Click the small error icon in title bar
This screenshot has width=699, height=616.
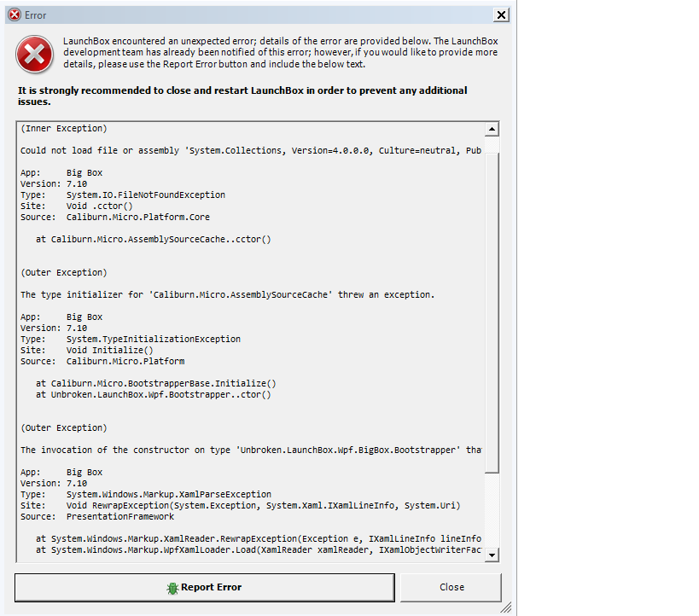click(x=15, y=15)
